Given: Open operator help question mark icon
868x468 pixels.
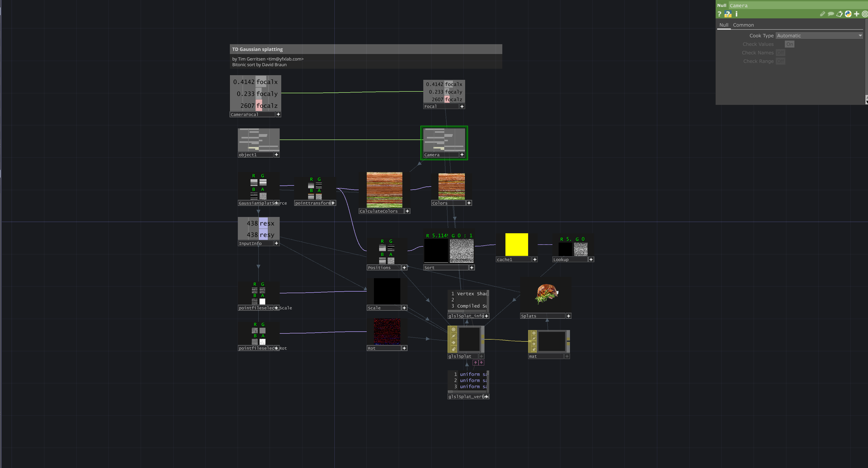Looking at the screenshot, I should [x=719, y=14].
